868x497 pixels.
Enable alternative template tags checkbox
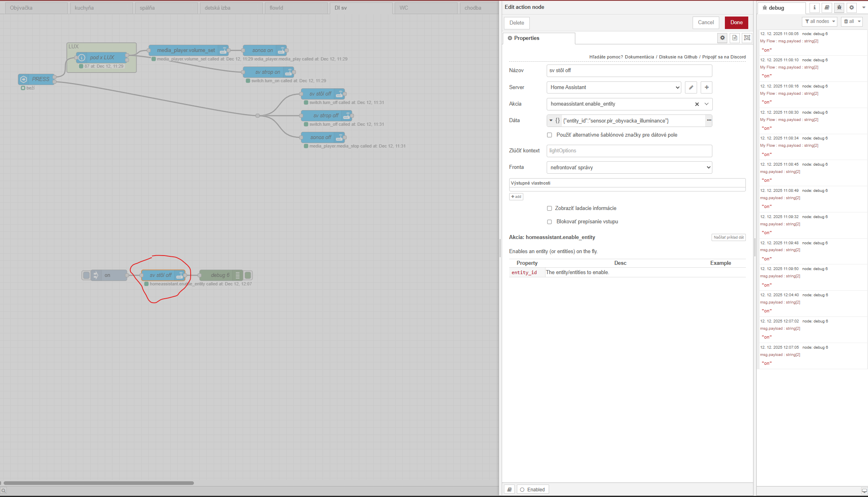coord(550,135)
